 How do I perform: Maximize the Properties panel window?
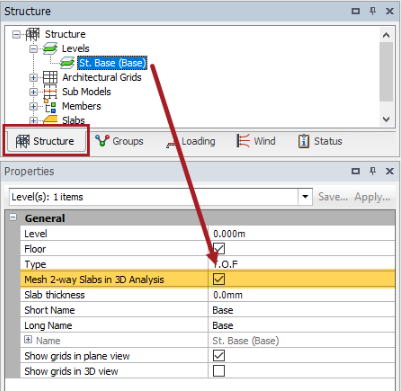pos(356,171)
